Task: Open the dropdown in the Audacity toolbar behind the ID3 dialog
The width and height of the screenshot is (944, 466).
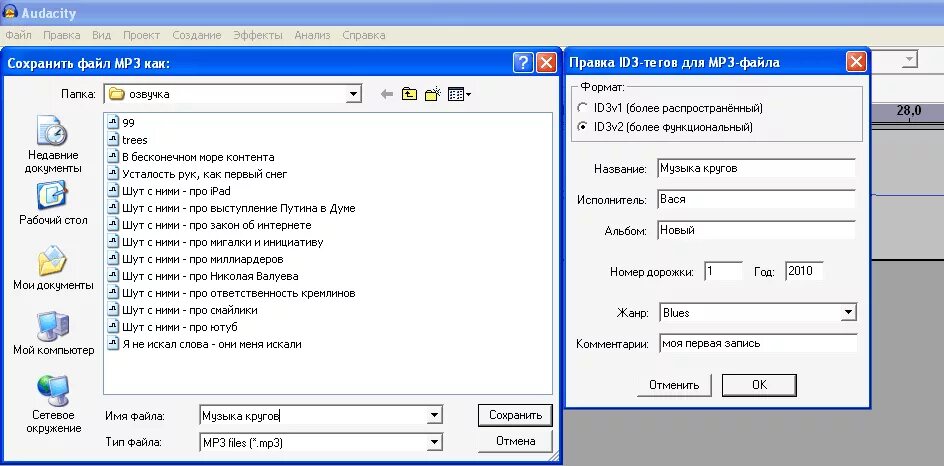Action: click(x=910, y=60)
